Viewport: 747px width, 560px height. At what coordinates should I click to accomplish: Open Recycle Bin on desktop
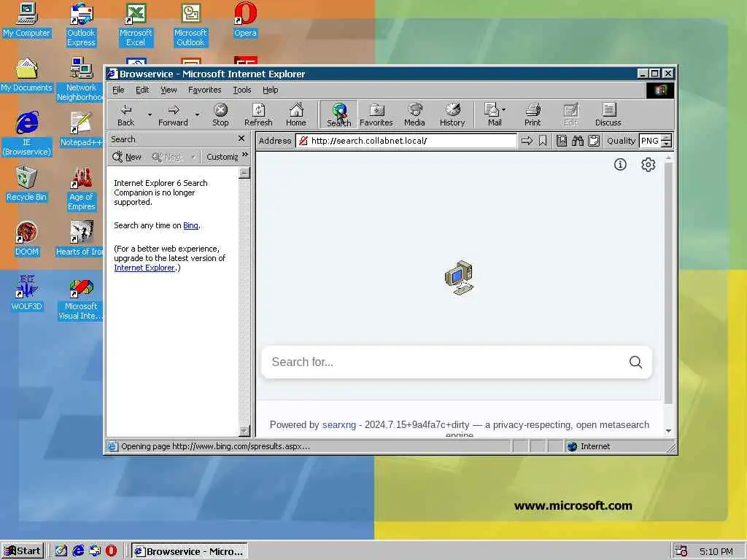pyautogui.click(x=26, y=184)
